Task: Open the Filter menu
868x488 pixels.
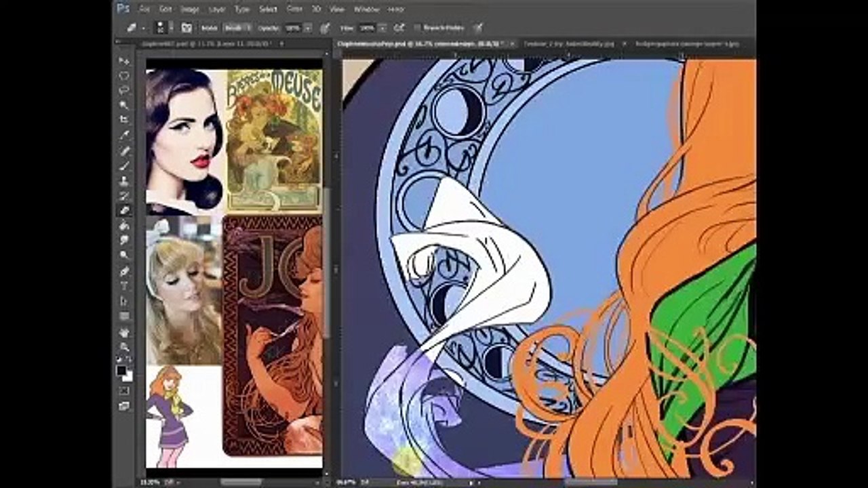Action: [294, 9]
